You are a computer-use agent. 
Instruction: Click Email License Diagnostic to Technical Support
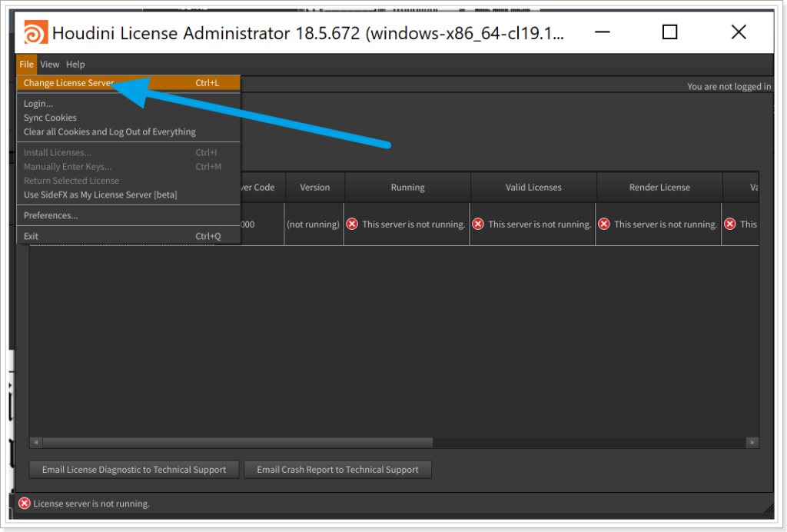134,469
